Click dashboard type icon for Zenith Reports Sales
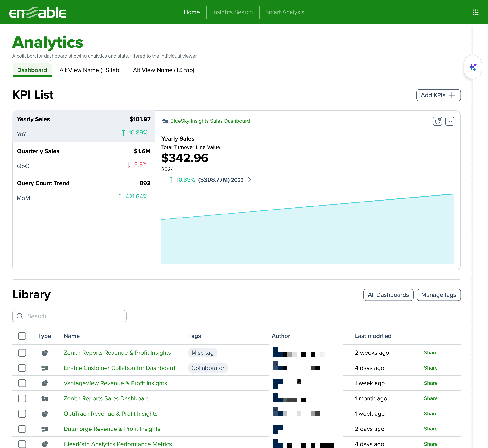The height and width of the screenshot is (448, 488). (45, 398)
